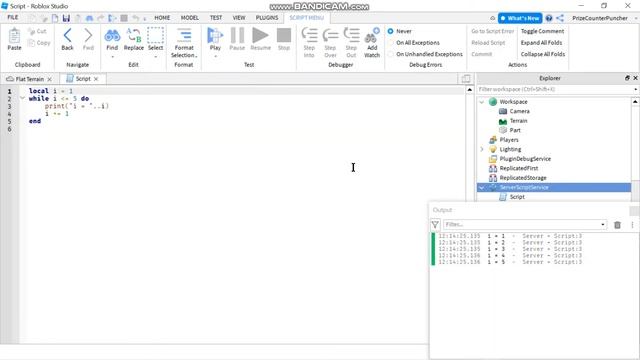Select Terrain in the Explorer tree
The height and width of the screenshot is (360, 640).
point(518,121)
